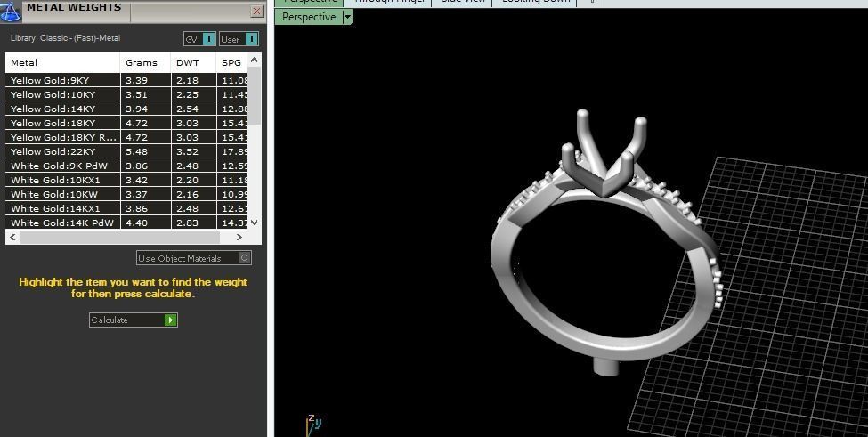
Task: Click the 3.52 DWT value
Action: pyautogui.click(x=188, y=151)
